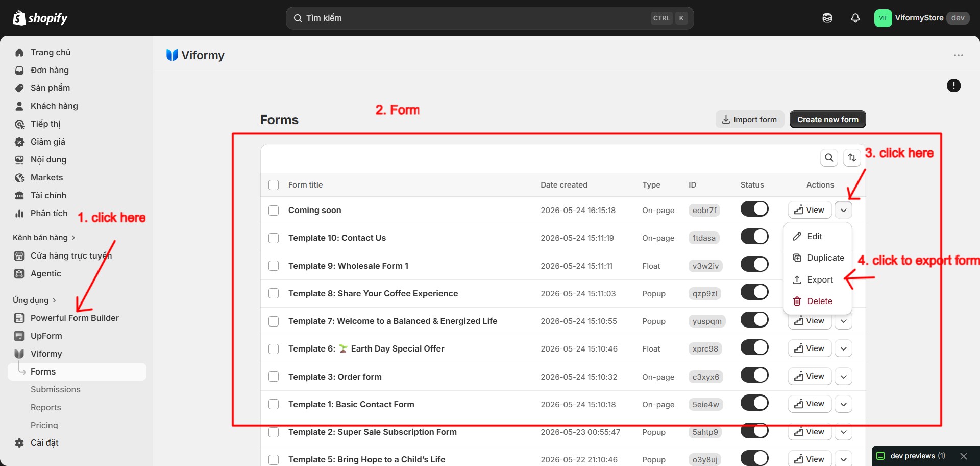Click the Phân tích chart icon
Viewport: 980px width, 466px height.
(x=19, y=213)
